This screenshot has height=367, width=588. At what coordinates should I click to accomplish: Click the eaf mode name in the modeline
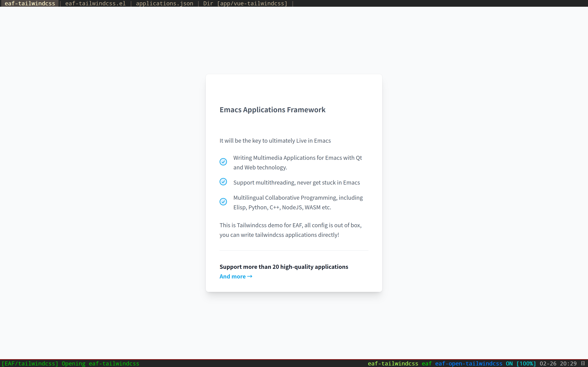tap(426, 363)
